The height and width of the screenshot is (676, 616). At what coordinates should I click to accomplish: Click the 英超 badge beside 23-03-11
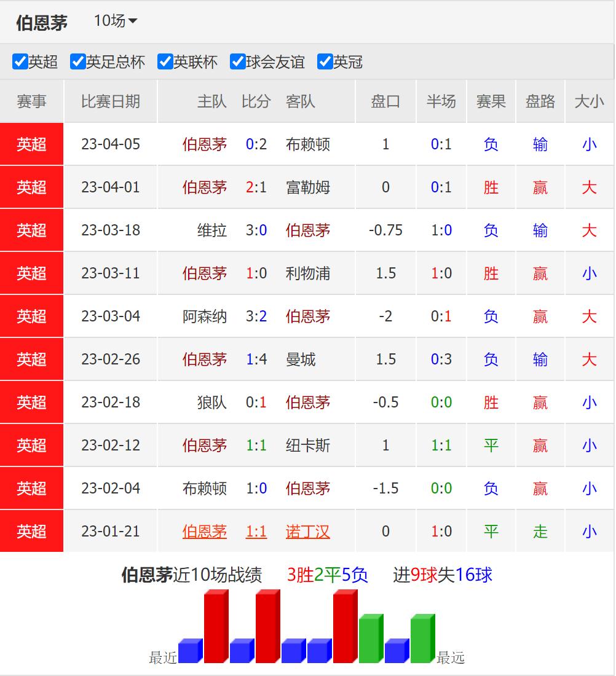coord(31,273)
